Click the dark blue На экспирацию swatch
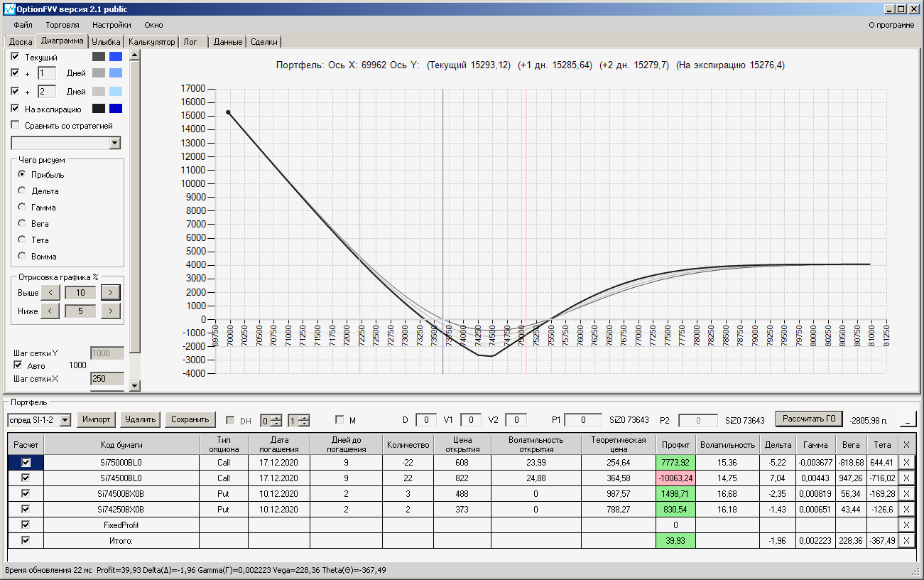Viewport: 924px width, 580px height. (116, 109)
